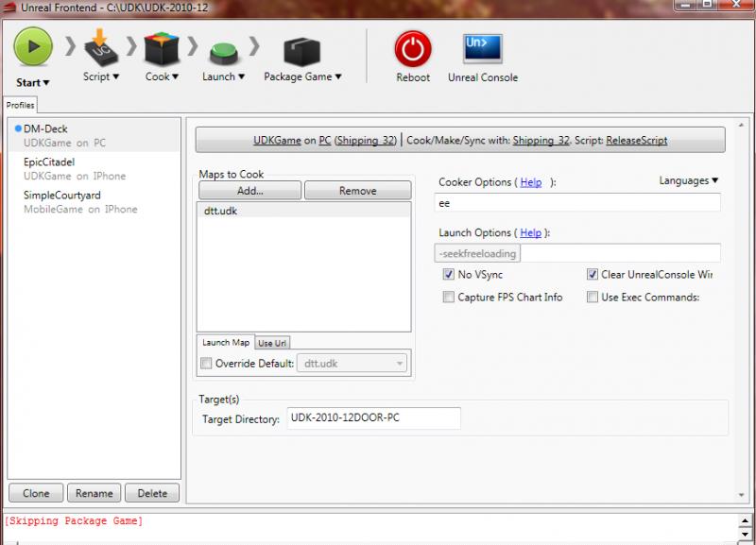756x545 pixels.
Task: Click the Script compile icon
Action: [101, 48]
